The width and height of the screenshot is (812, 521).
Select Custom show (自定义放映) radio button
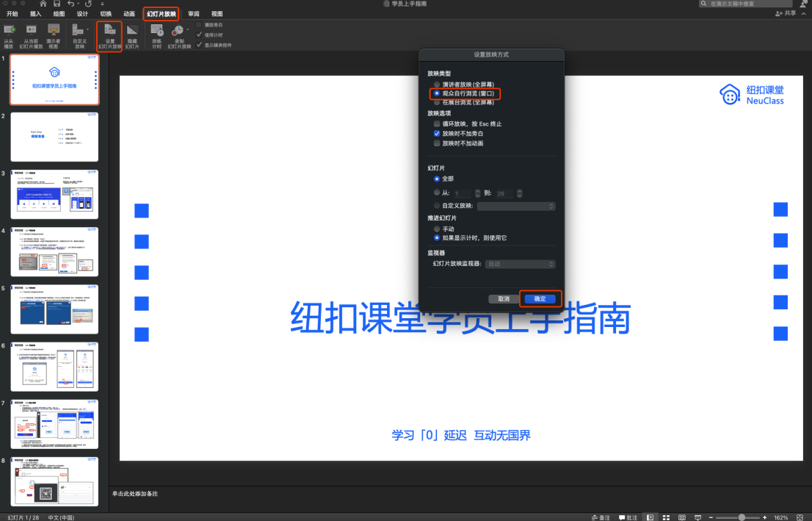(437, 206)
